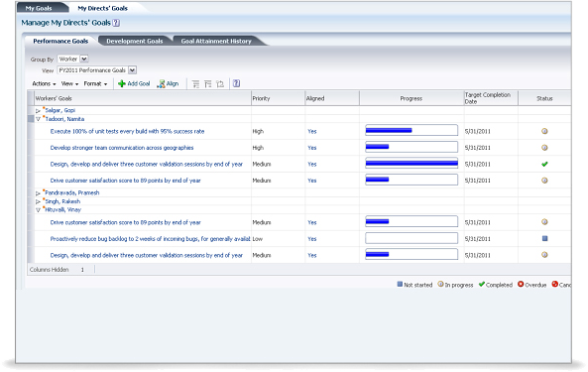Expand the Pandravada, Pramesh row
The height and width of the screenshot is (372, 588).
pyautogui.click(x=38, y=193)
